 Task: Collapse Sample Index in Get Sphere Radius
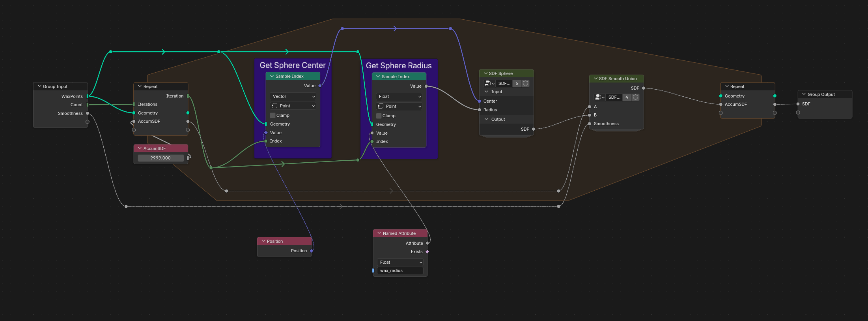click(378, 76)
